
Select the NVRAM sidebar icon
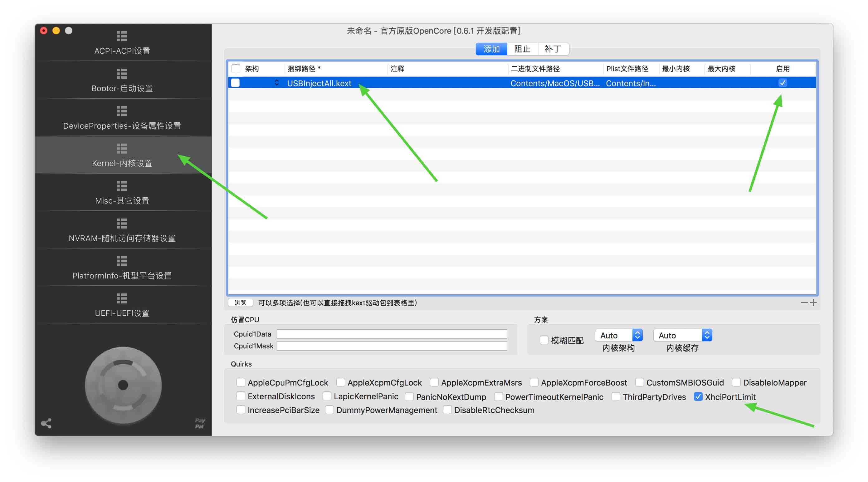pos(122,223)
